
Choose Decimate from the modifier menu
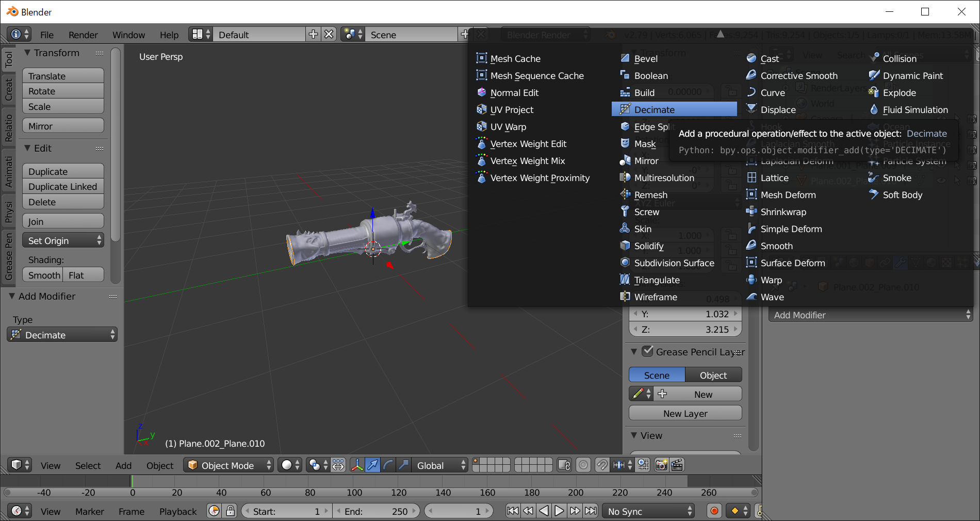(655, 109)
